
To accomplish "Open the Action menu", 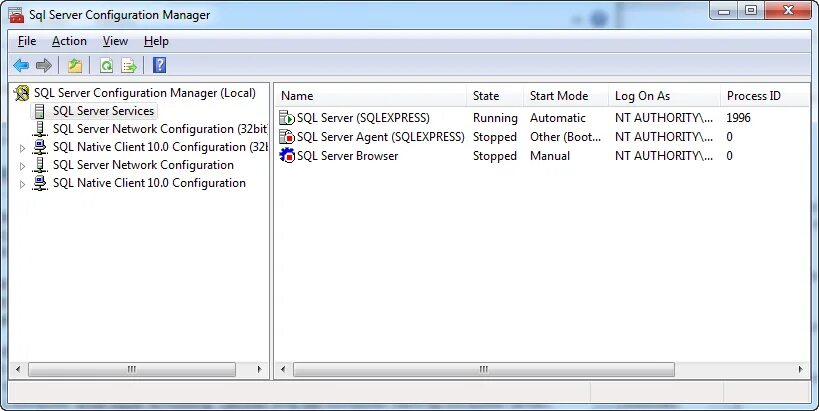I will pyautogui.click(x=69, y=41).
